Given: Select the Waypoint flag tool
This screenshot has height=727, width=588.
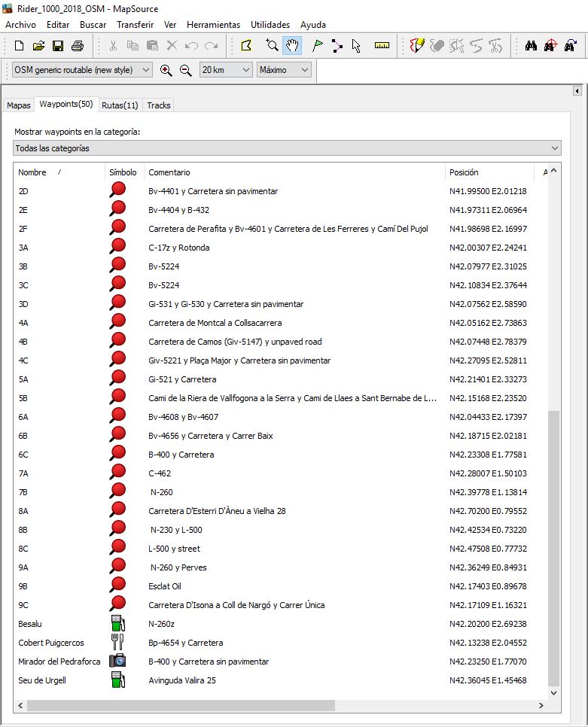Looking at the screenshot, I should tap(317, 45).
